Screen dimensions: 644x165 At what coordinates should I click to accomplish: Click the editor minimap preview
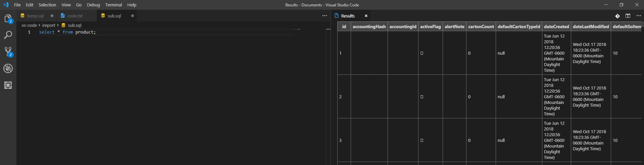coord(297,30)
